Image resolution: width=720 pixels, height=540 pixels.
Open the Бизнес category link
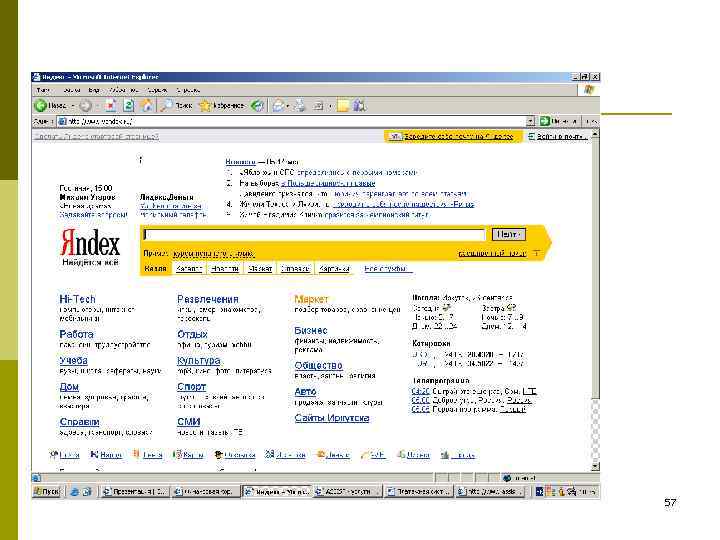pyautogui.click(x=311, y=331)
